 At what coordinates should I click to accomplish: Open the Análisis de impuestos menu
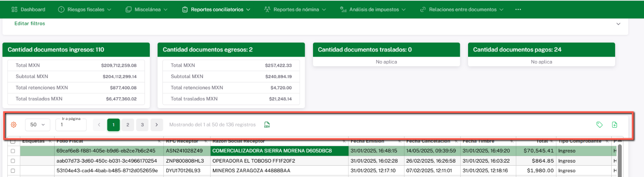pyautogui.click(x=373, y=9)
